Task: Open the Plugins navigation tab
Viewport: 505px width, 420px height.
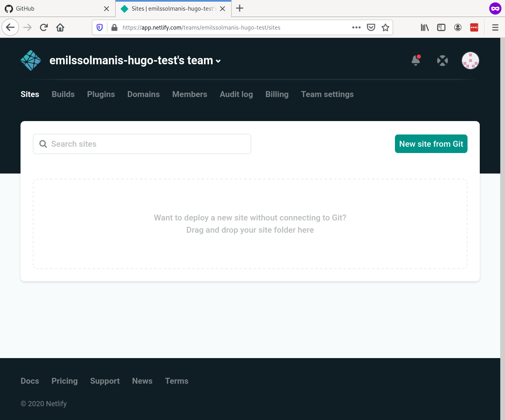Action: click(x=101, y=94)
